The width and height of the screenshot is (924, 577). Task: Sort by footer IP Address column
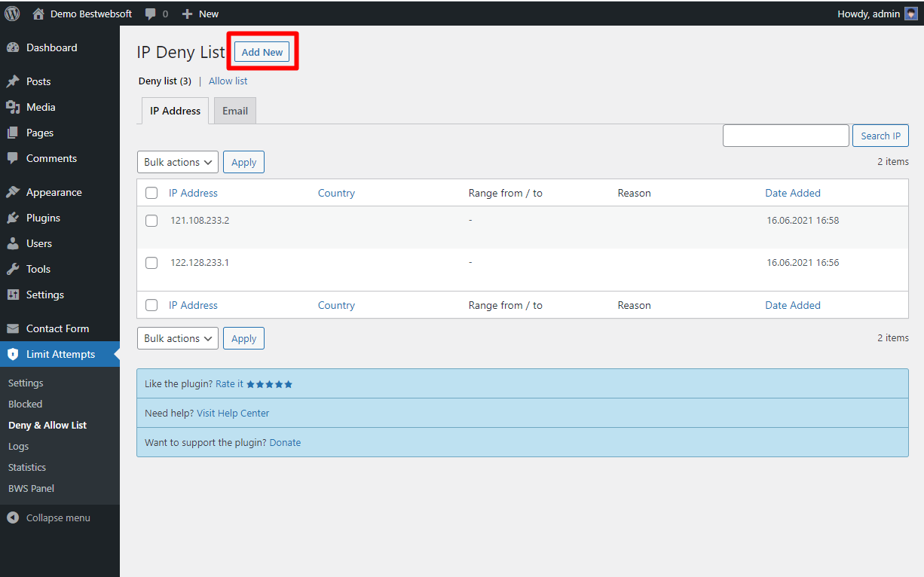[193, 305]
